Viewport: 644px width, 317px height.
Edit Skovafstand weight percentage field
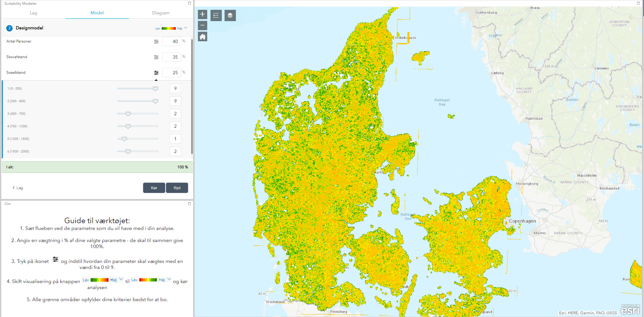[172, 57]
